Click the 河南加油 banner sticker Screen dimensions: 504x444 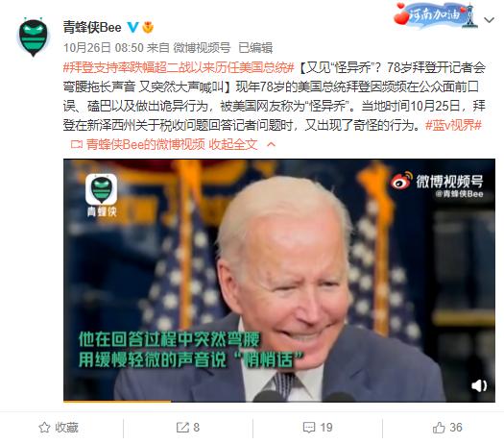(435, 15)
